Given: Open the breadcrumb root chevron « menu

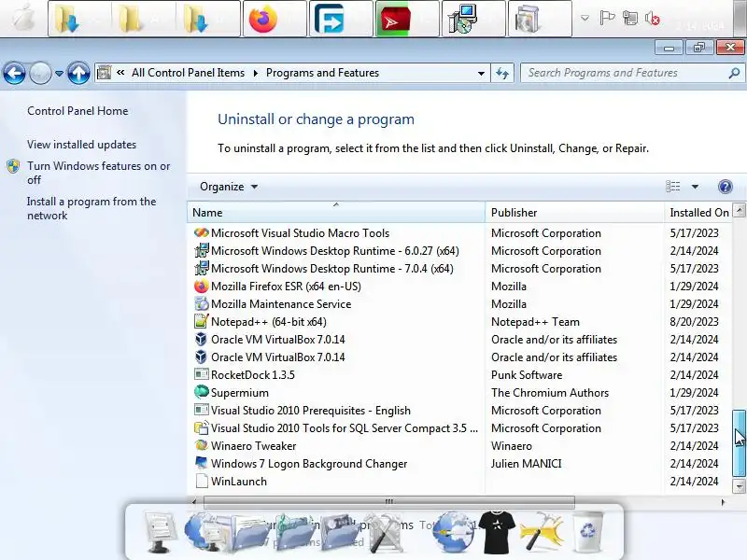Looking at the screenshot, I should click(x=120, y=73).
